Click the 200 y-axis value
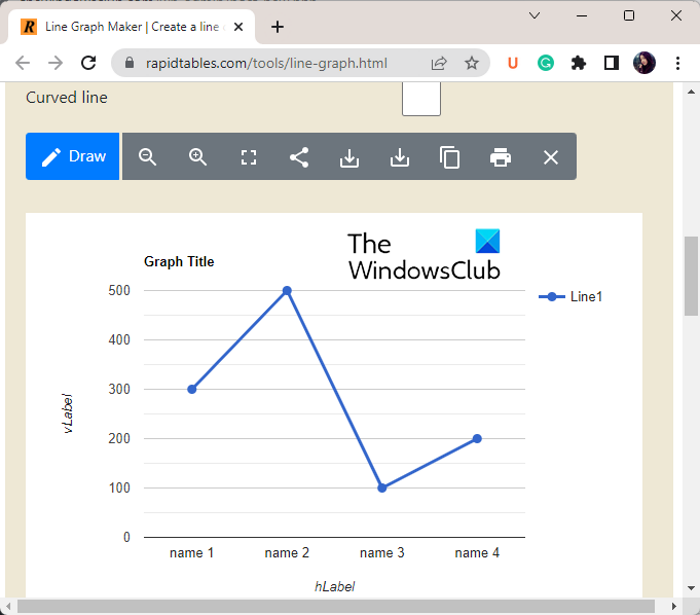The image size is (700, 615). [119, 439]
